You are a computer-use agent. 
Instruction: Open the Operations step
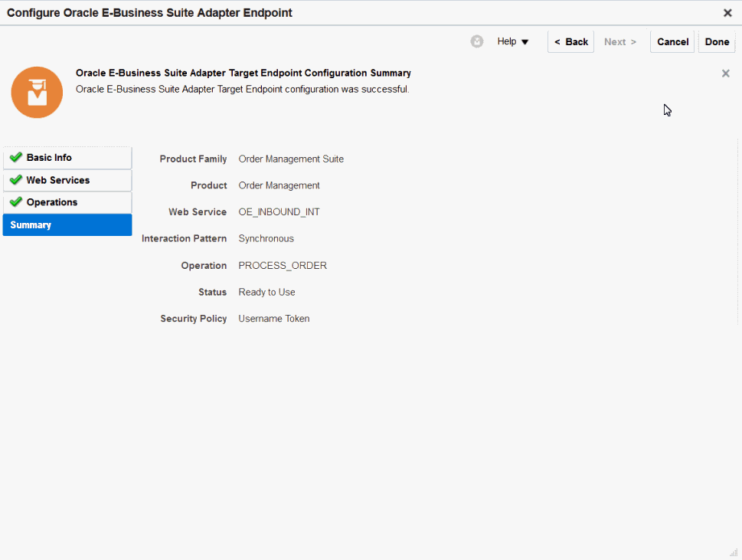point(67,202)
